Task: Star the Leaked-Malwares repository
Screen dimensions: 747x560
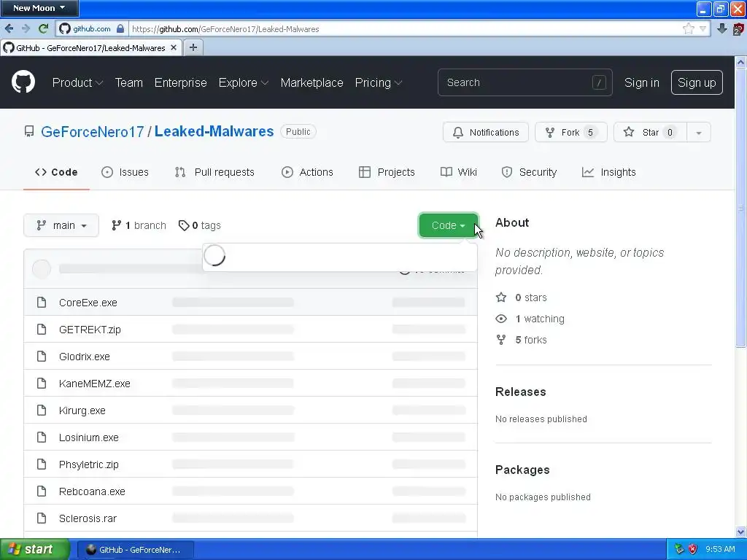Action: [650, 133]
